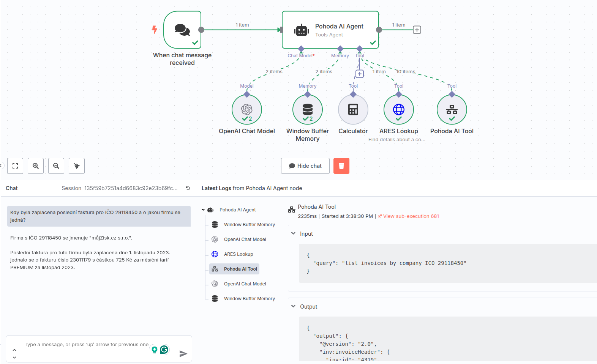The image size is (597, 364).
Task: Open View sub-execution 681 link
Action: pos(408,216)
